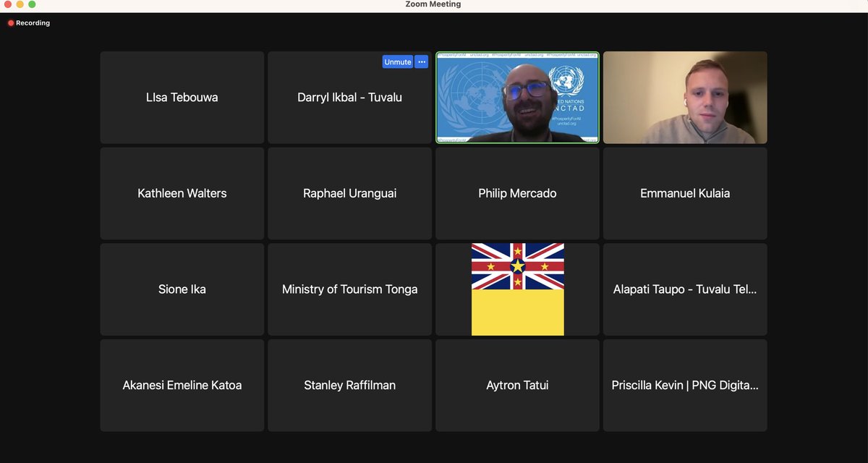
Task: Click the Zoom Meeting window title
Action: pyautogui.click(x=434, y=4)
